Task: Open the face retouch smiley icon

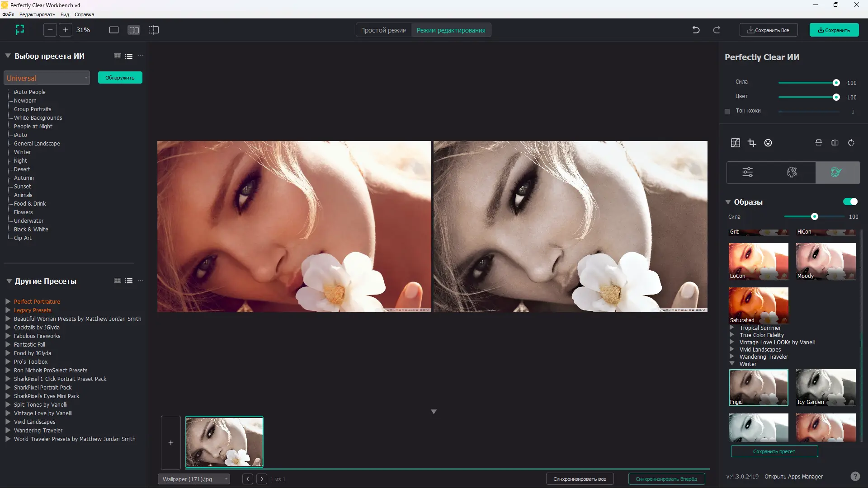Action: pyautogui.click(x=768, y=143)
